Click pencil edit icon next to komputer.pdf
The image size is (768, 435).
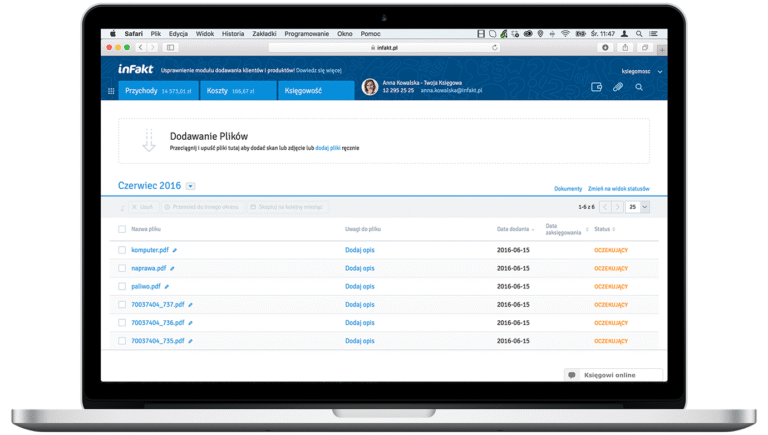coord(174,250)
